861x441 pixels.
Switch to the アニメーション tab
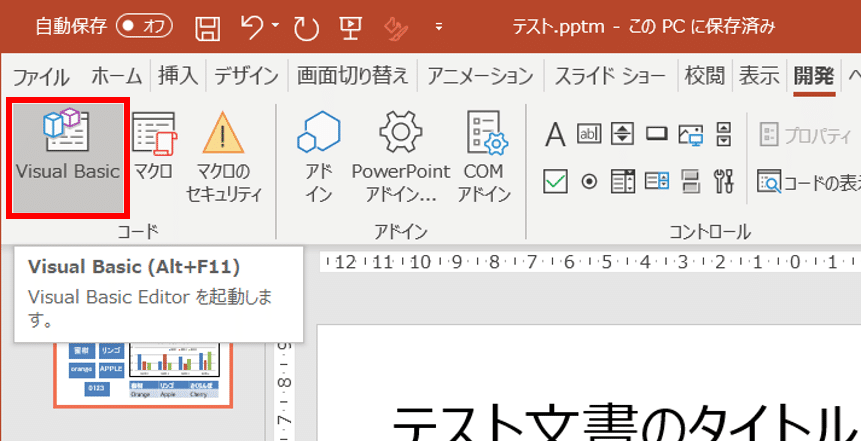point(480,76)
